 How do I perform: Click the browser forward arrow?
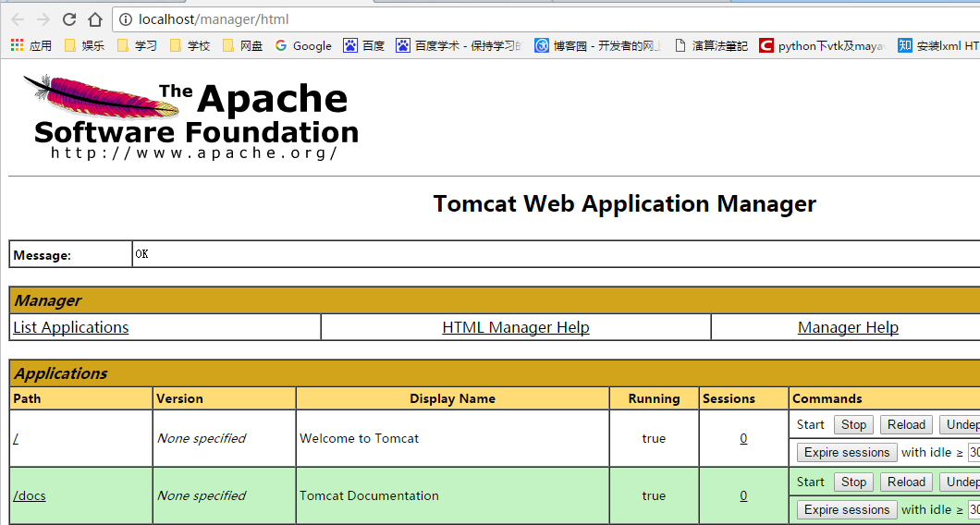tap(43, 19)
